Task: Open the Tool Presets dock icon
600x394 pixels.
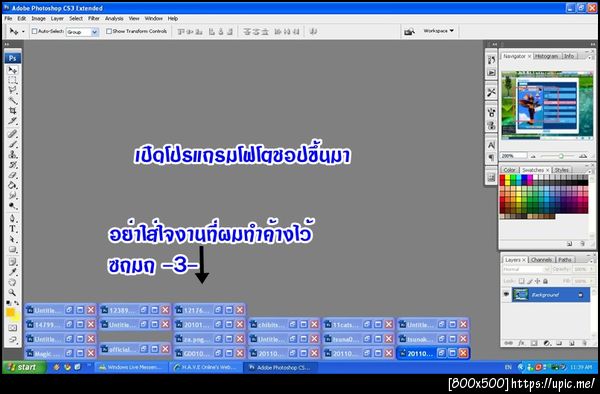Action: [491, 92]
